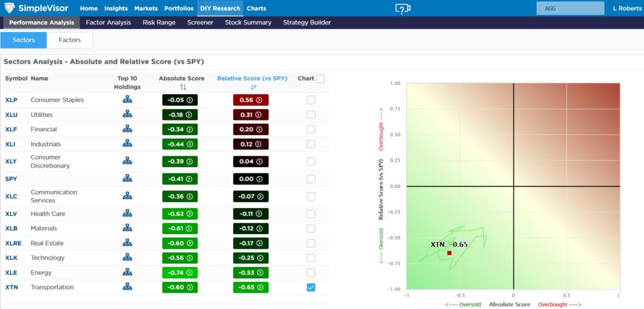The image size is (644, 309).
Task: Open the Markets menu
Action: pyautogui.click(x=146, y=8)
